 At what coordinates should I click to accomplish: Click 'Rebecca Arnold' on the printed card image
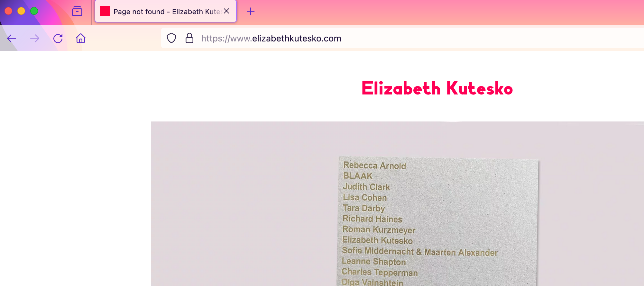(x=374, y=165)
